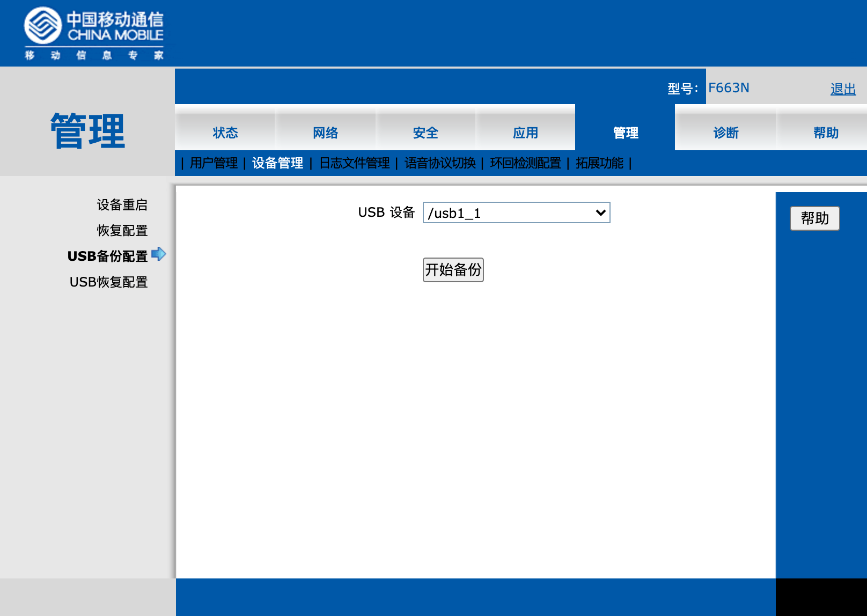
Task: Open the 应用 tab
Action: [526, 132]
